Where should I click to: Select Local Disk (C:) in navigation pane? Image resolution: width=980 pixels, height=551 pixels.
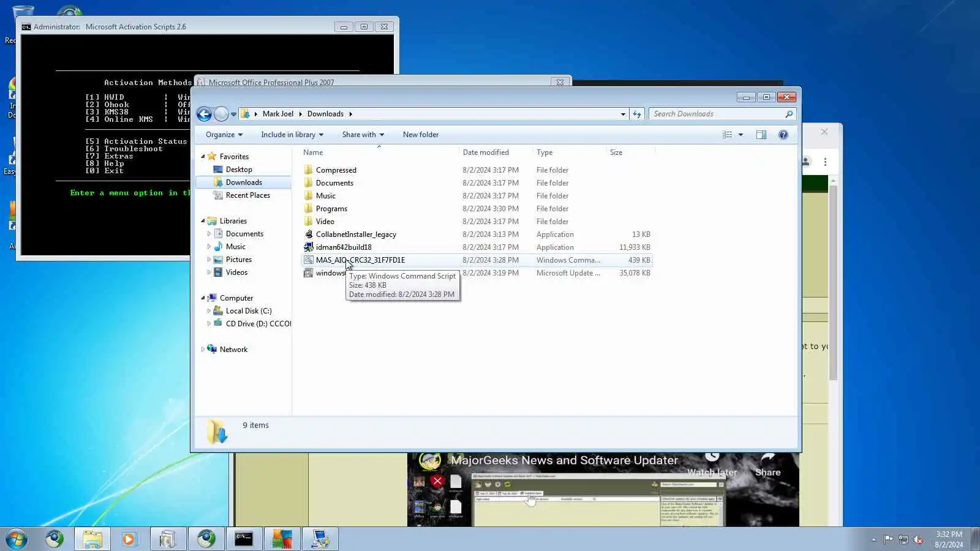click(x=248, y=311)
